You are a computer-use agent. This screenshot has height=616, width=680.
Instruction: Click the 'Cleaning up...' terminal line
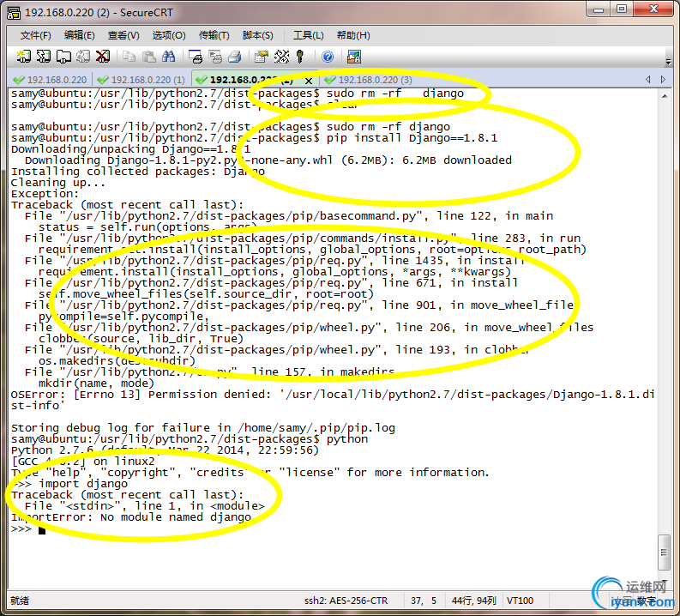(58, 183)
